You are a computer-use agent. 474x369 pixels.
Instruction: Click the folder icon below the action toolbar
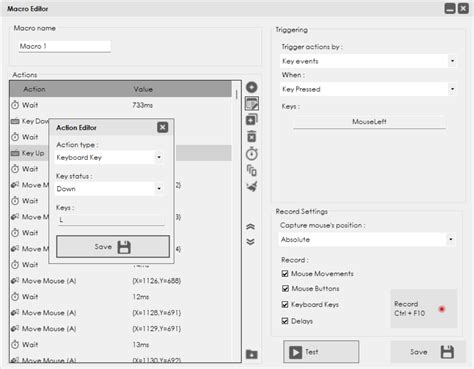[x=252, y=354]
